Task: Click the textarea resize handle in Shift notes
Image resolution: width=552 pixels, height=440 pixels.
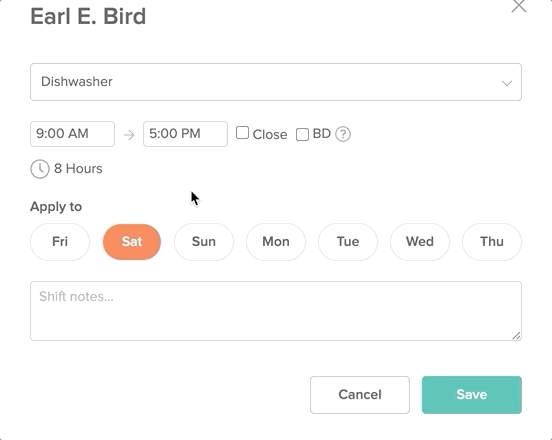Action: (516, 336)
